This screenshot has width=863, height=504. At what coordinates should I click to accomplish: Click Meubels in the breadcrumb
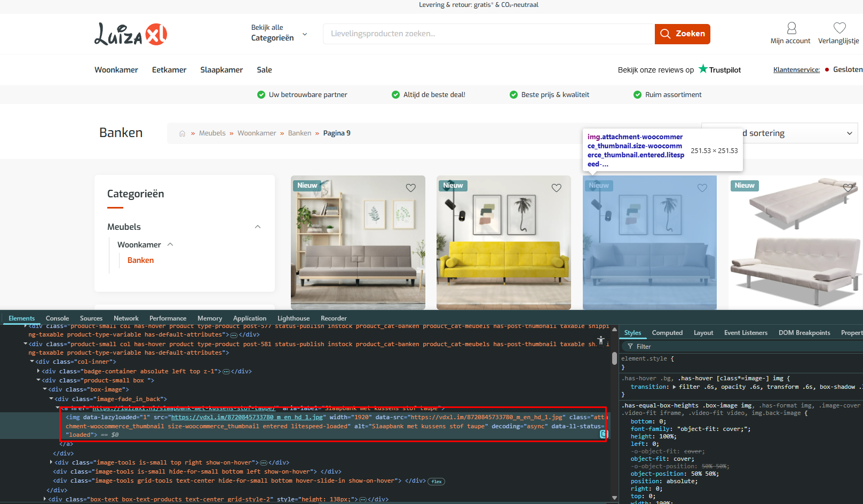click(212, 133)
